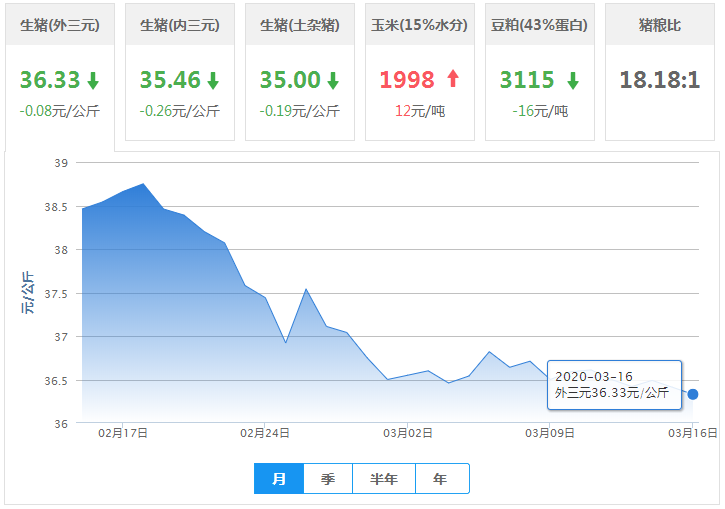Screen dimensions: 725x509
Task: Click the 36.33 price value
Action: click(x=49, y=80)
